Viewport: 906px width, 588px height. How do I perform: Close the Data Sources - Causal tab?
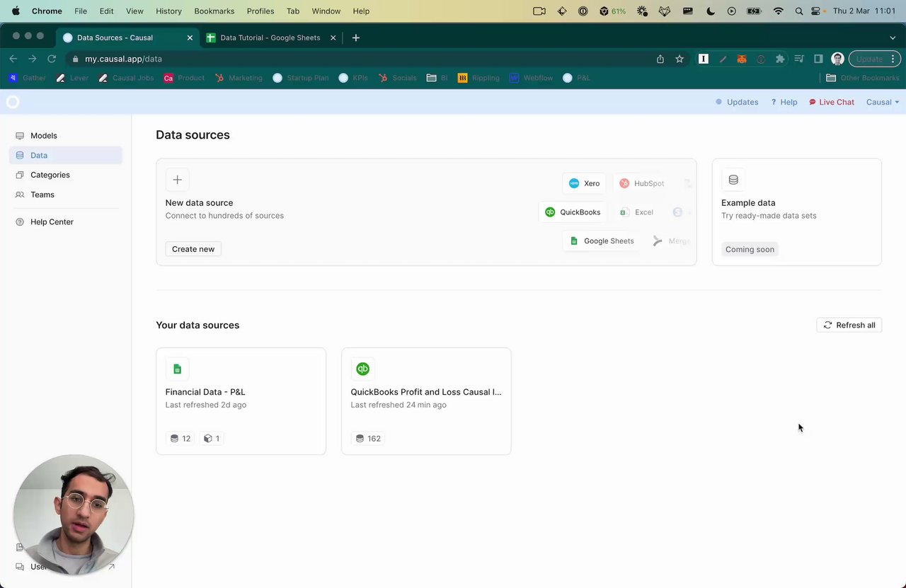tap(190, 38)
